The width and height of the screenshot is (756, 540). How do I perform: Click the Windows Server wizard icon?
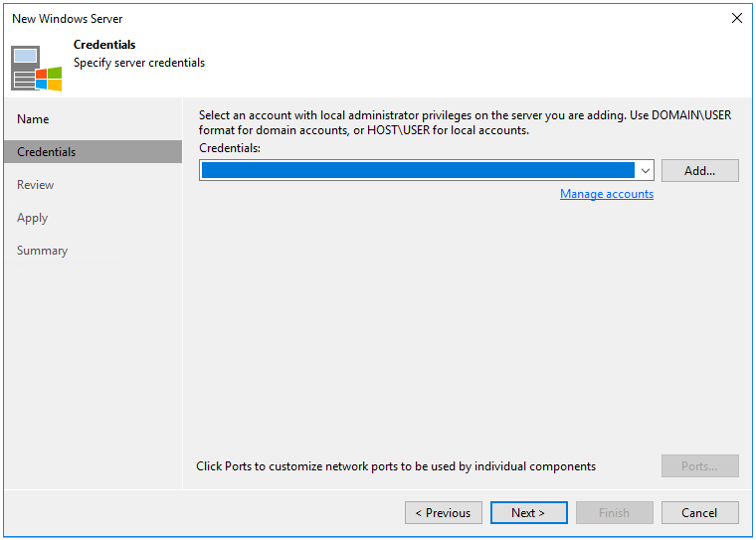(36, 68)
